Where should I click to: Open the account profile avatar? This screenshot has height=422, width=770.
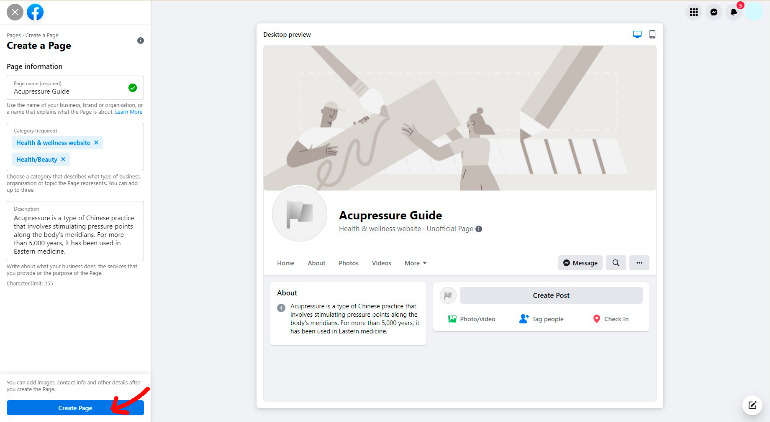click(754, 12)
